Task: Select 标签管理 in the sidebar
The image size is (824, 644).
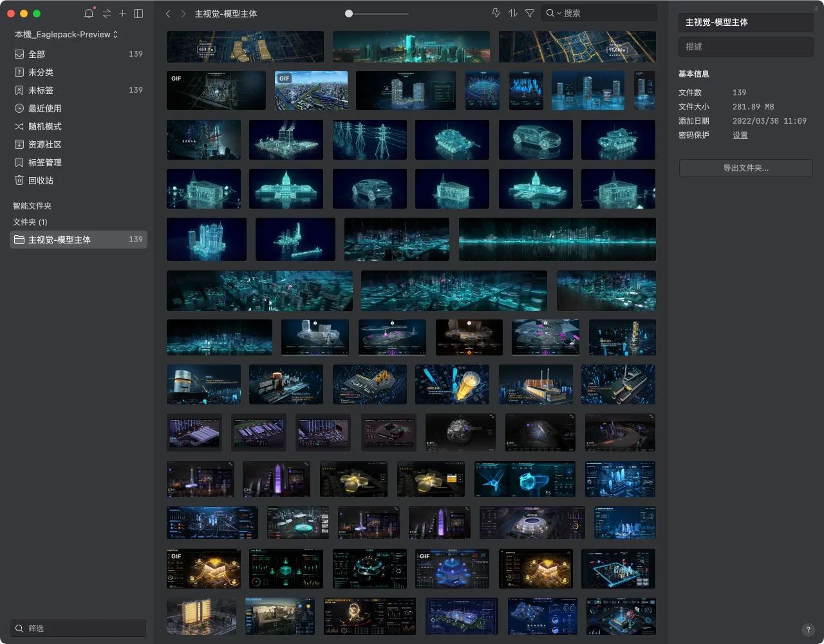Action: [x=44, y=162]
